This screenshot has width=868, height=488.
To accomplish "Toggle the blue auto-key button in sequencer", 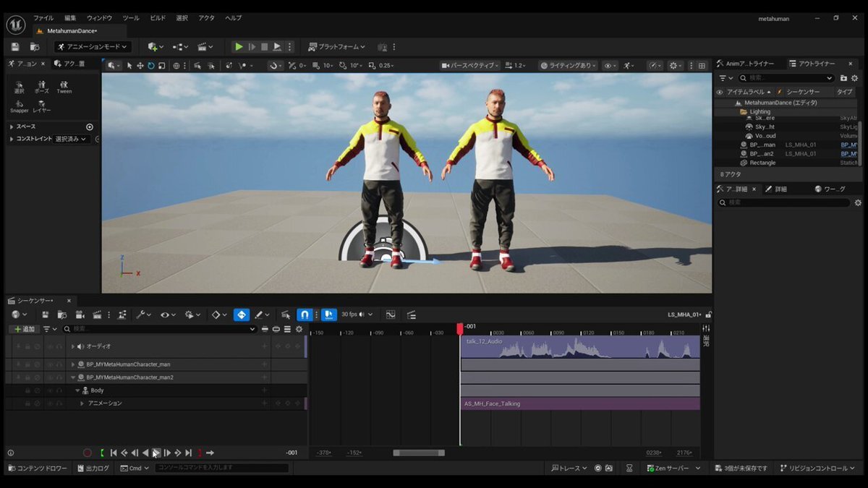I will pyautogui.click(x=242, y=314).
